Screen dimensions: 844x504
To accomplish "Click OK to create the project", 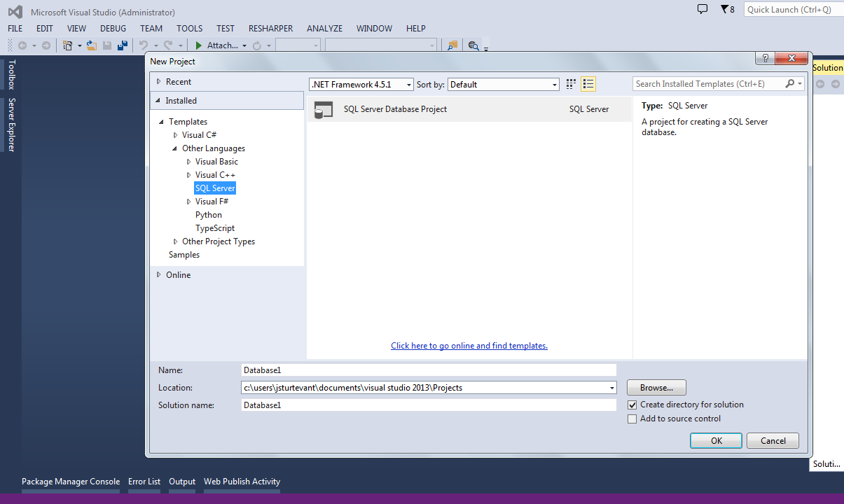I will (x=716, y=441).
